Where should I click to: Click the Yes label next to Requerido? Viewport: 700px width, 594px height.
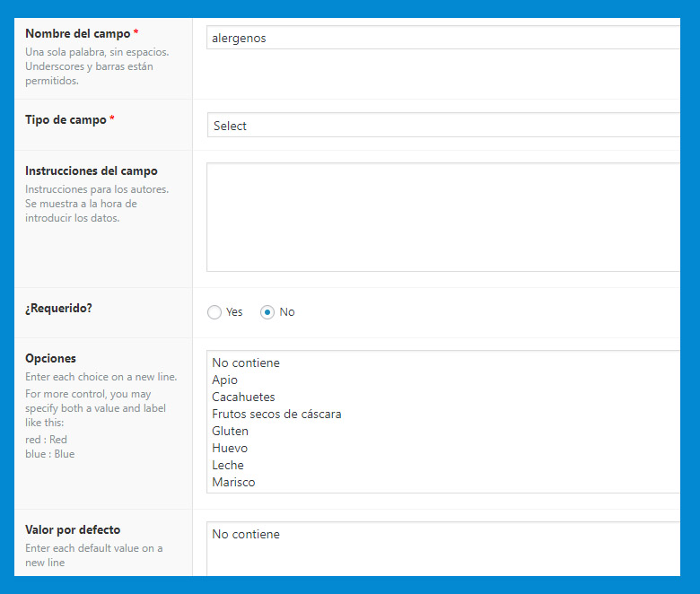234,312
